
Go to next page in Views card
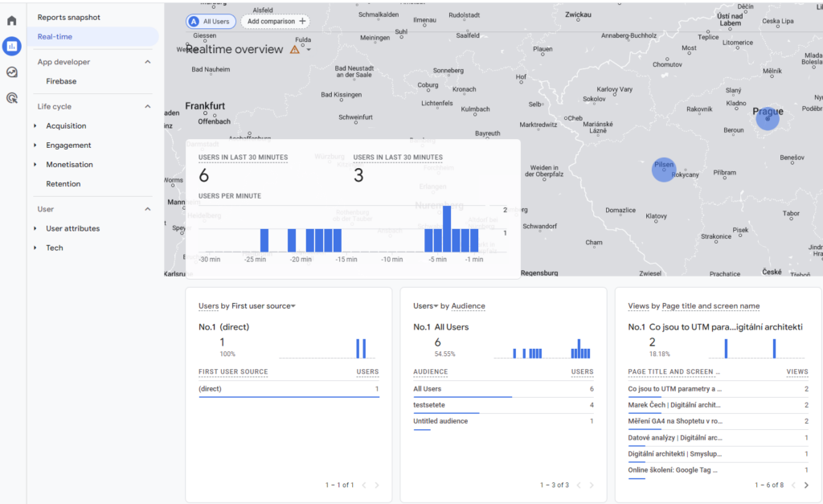[806, 485]
